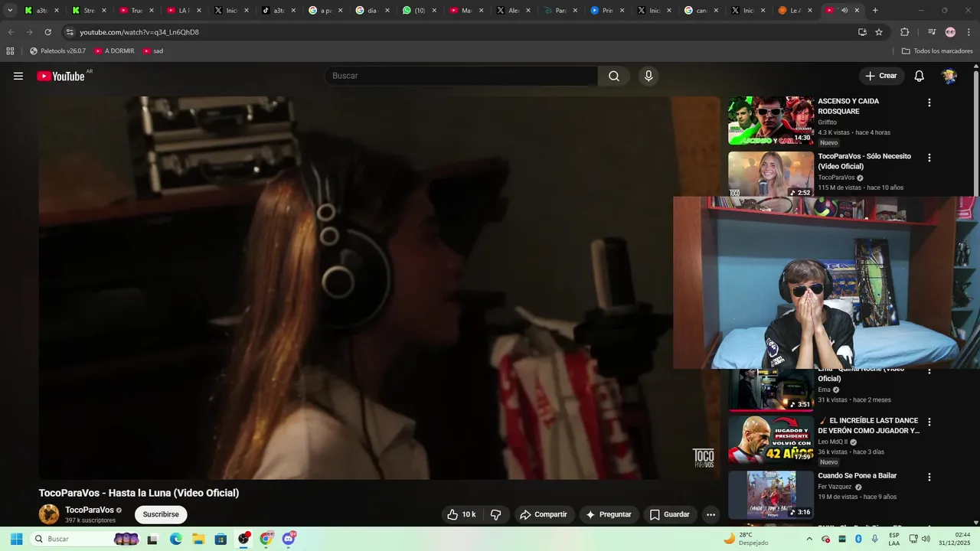Open YouTube notifications bell

tap(920, 76)
